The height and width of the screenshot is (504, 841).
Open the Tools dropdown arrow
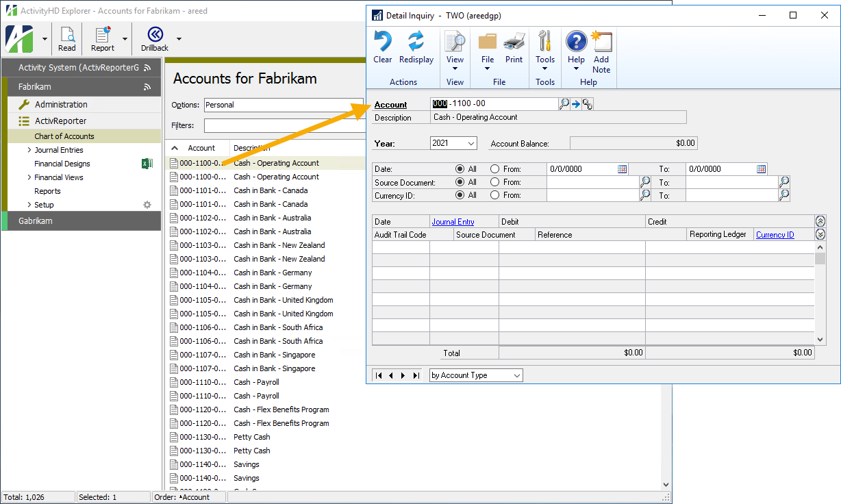(545, 69)
